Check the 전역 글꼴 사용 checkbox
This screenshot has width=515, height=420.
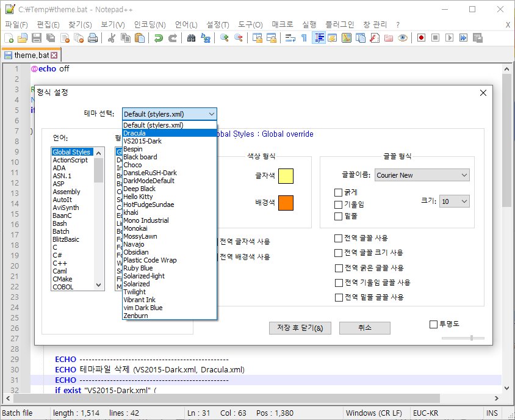(x=338, y=238)
